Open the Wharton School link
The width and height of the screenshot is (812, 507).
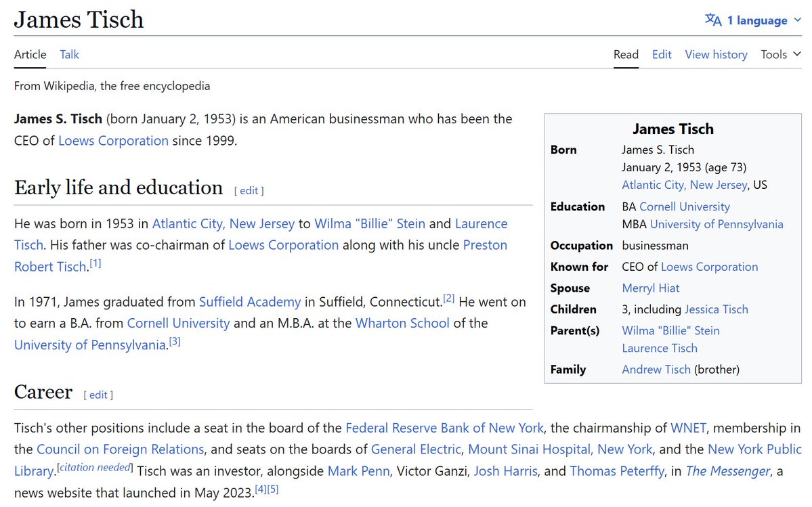[x=402, y=323]
